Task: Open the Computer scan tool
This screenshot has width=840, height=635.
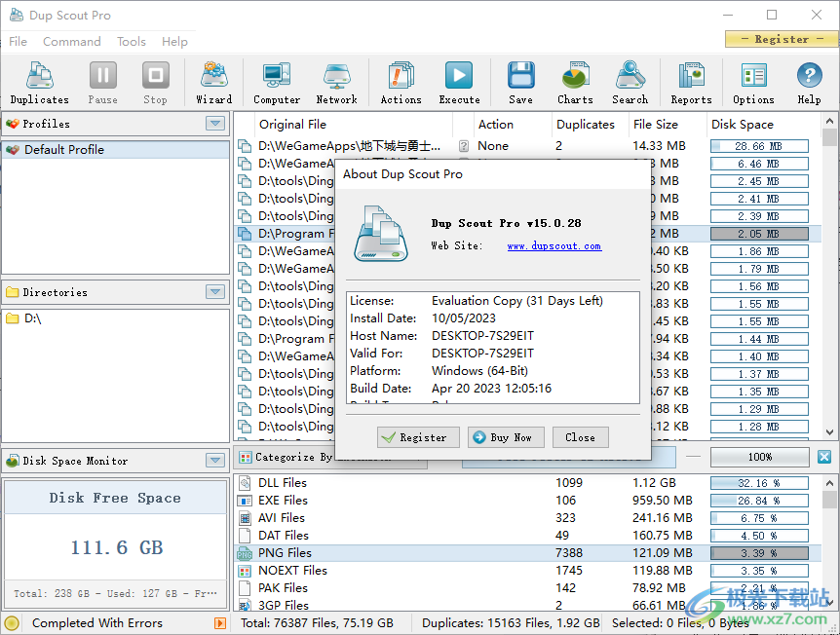Action: [x=277, y=83]
